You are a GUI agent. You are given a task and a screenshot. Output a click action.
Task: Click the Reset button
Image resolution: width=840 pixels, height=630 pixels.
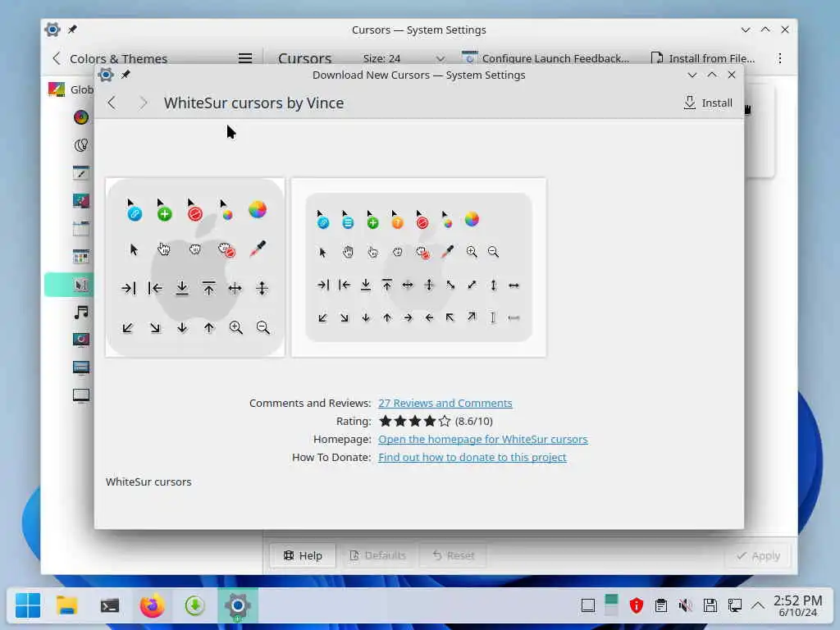pos(453,555)
